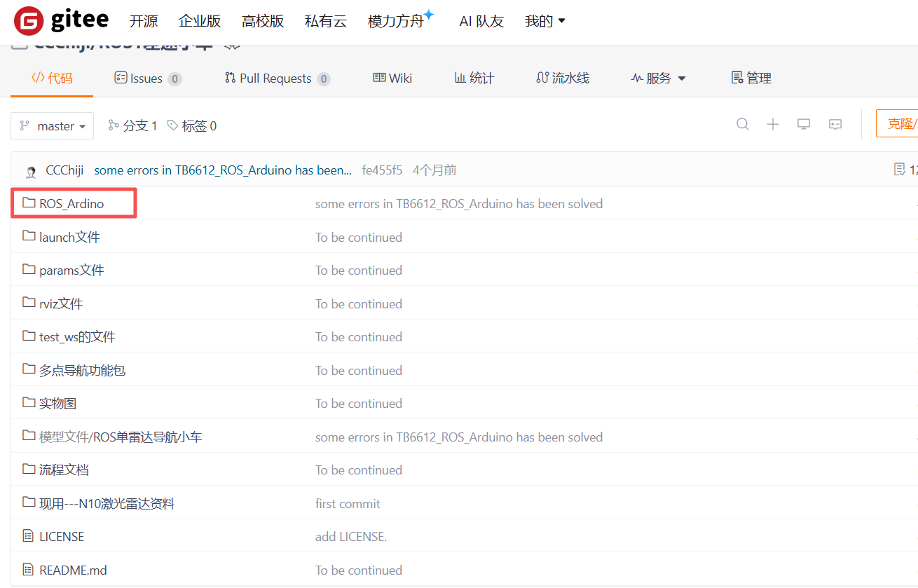Switch to the Issues tab

click(147, 78)
